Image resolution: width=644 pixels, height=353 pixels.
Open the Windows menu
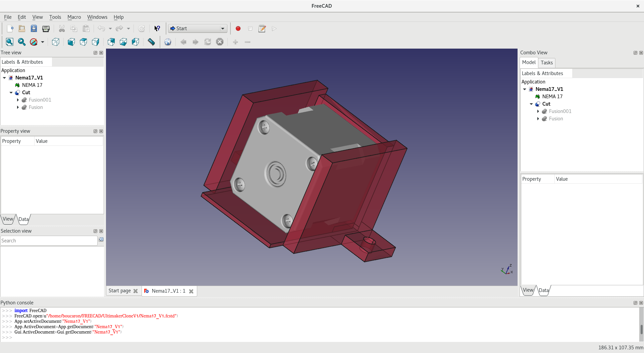click(x=97, y=17)
